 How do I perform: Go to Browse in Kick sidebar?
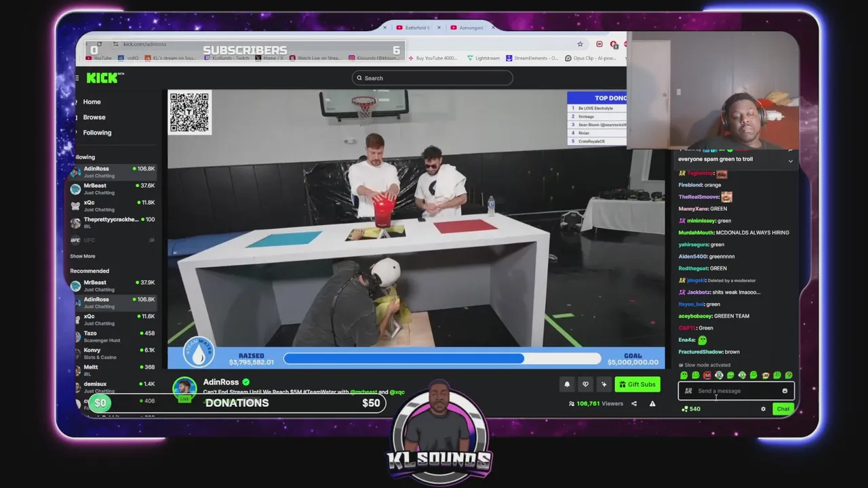(94, 117)
